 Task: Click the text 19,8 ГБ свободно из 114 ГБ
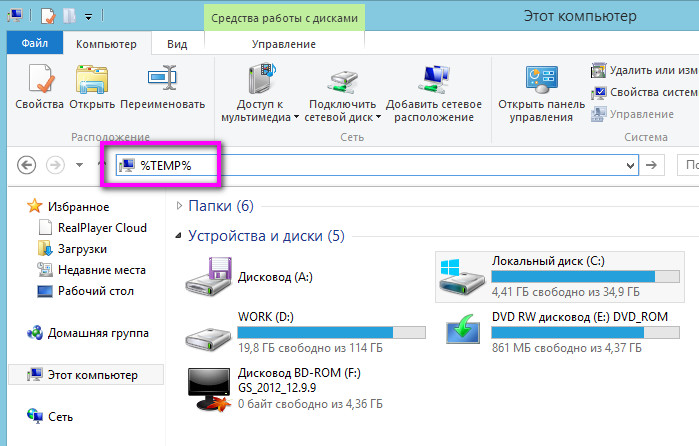tap(310, 347)
